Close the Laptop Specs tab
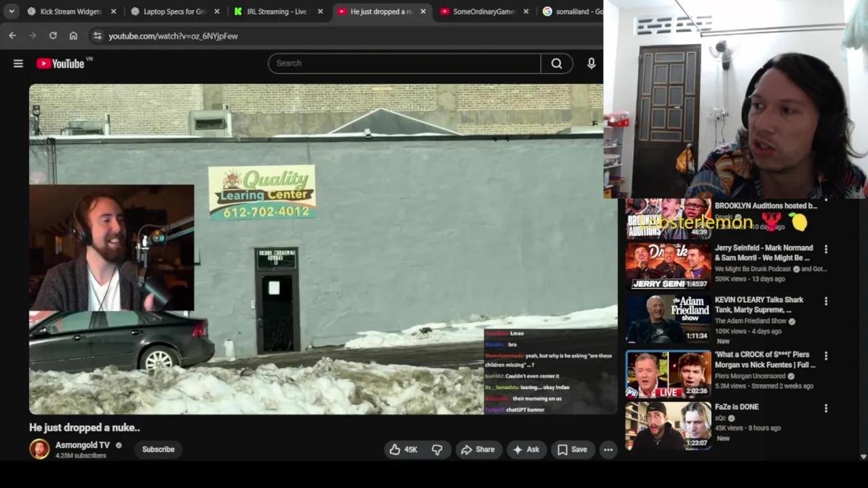 [x=217, y=12]
